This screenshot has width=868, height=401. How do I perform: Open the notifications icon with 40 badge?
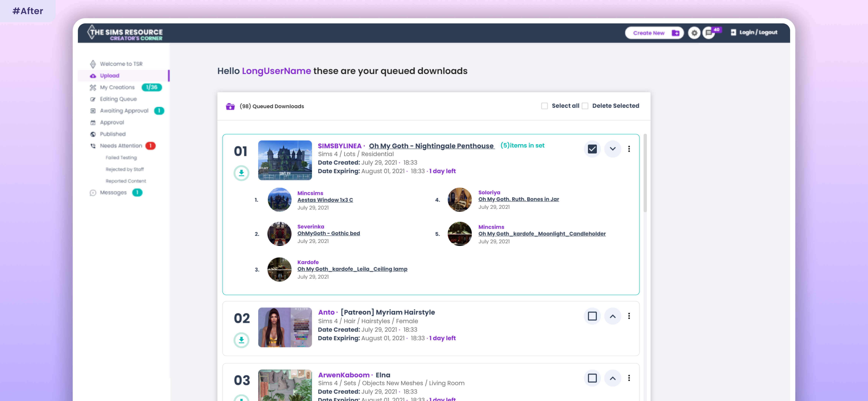[709, 33]
